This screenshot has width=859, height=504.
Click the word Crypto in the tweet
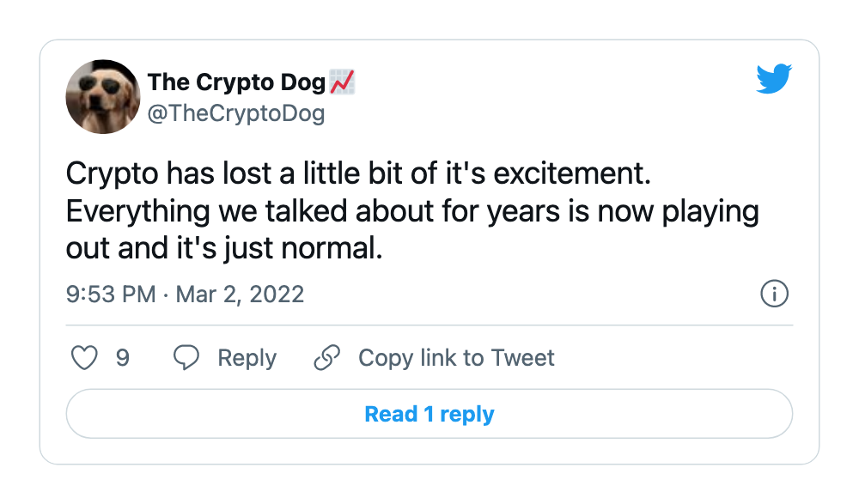pyautogui.click(x=105, y=173)
